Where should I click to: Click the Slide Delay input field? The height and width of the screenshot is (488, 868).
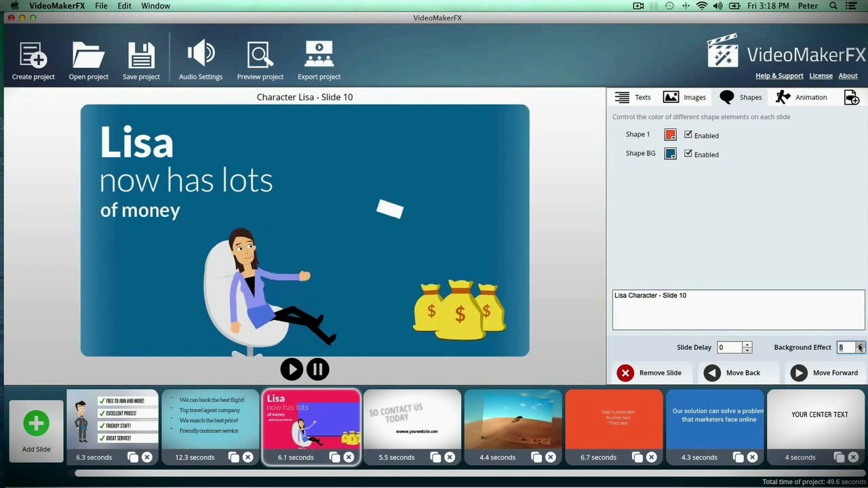pos(730,348)
